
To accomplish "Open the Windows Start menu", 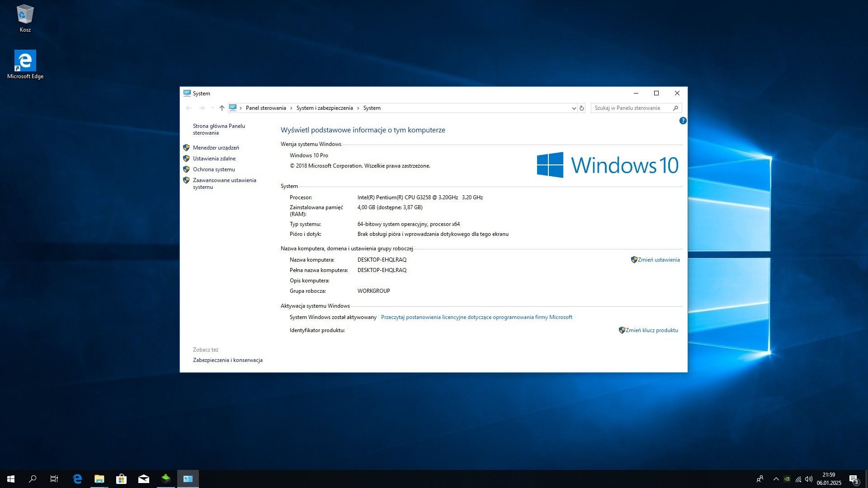I will [x=11, y=479].
